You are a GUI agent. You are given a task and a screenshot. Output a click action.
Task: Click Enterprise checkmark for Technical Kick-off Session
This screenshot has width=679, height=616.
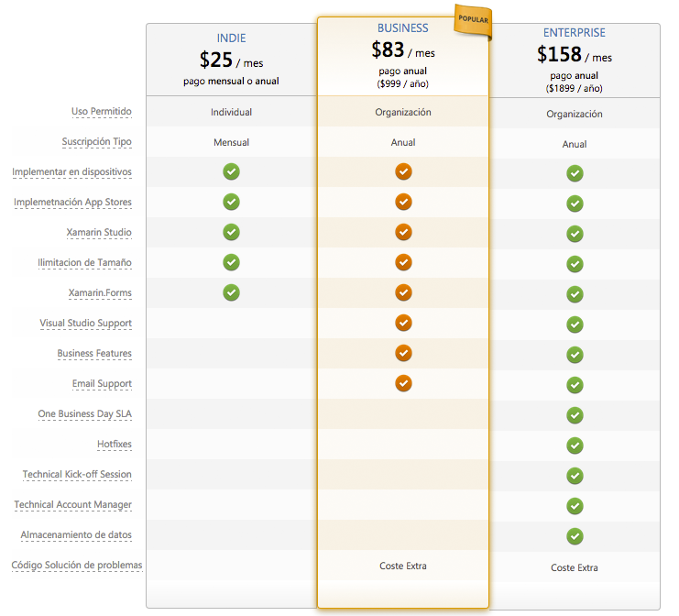coord(575,476)
